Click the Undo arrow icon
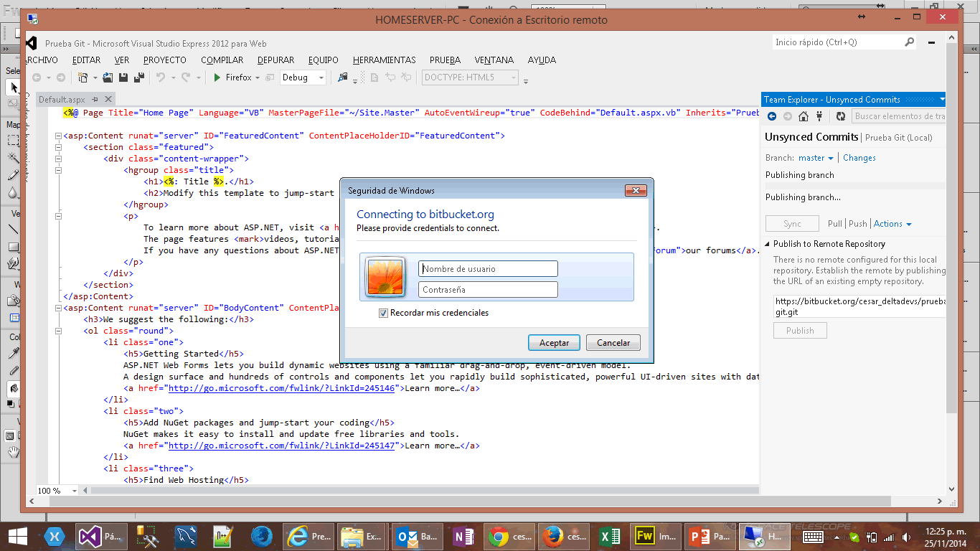The image size is (980, 551). tap(161, 77)
